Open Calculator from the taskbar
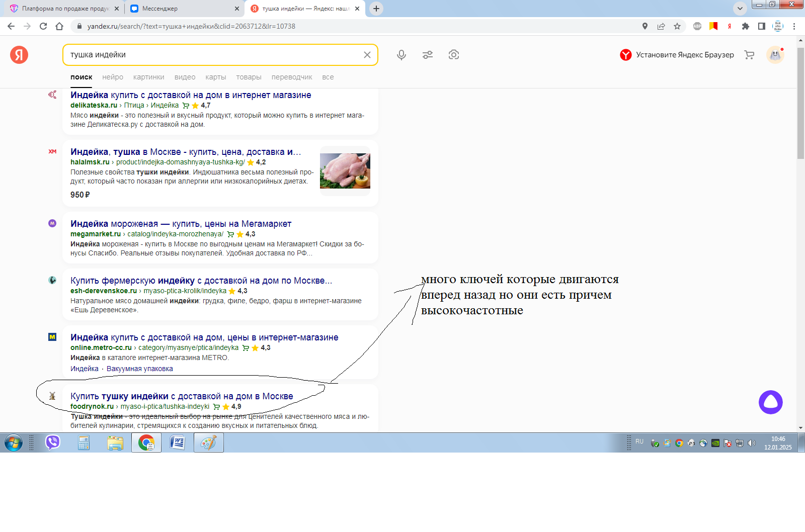The image size is (805, 532). [x=84, y=442]
